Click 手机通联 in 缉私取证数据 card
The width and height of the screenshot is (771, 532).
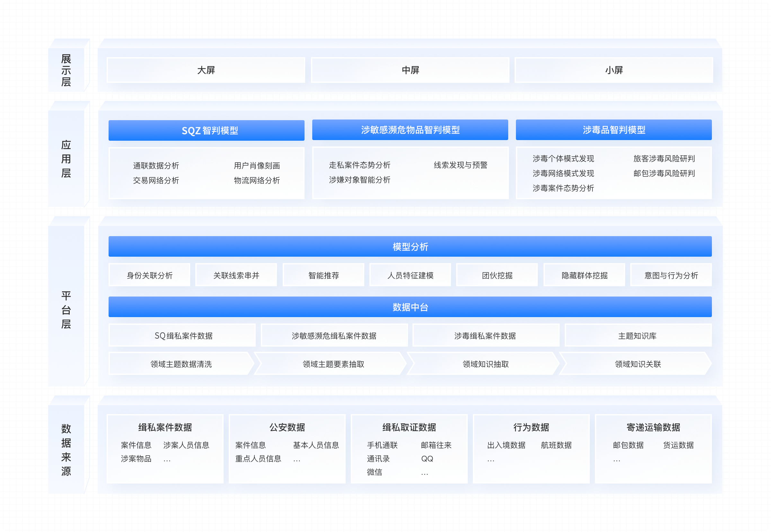coord(382,445)
